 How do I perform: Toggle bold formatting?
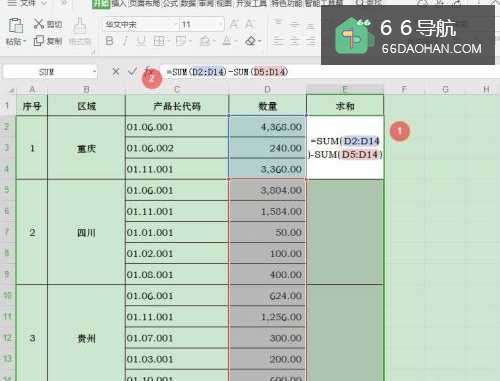tap(109, 41)
